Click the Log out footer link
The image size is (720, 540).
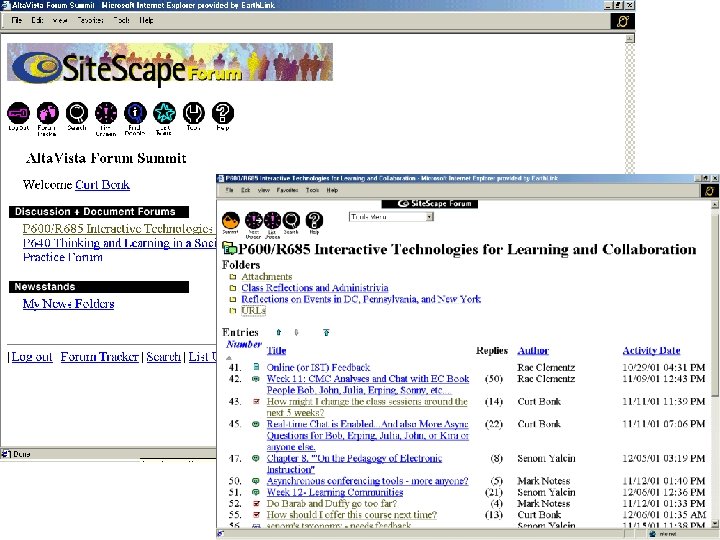[32, 357]
